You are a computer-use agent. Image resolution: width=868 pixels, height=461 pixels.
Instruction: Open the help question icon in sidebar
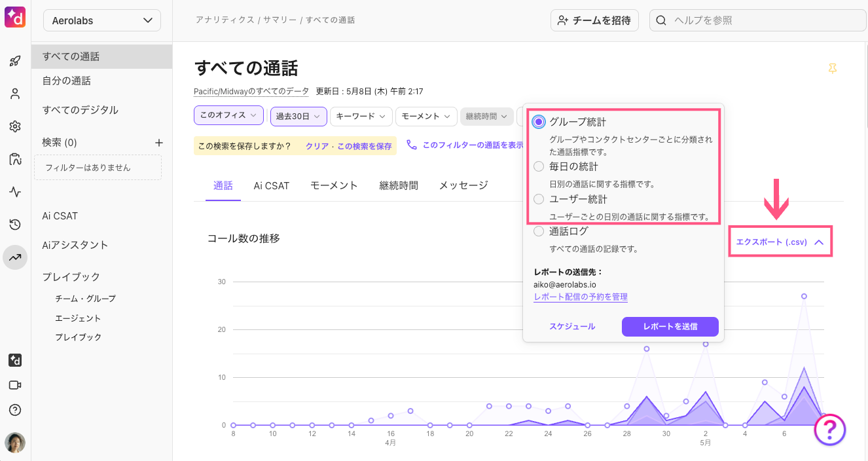click(15, 410)
